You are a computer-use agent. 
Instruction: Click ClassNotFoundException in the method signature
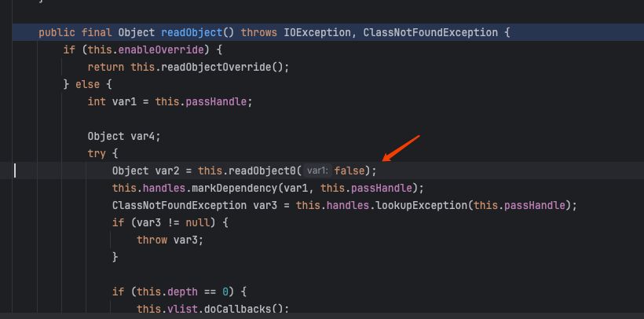[430, 33]
